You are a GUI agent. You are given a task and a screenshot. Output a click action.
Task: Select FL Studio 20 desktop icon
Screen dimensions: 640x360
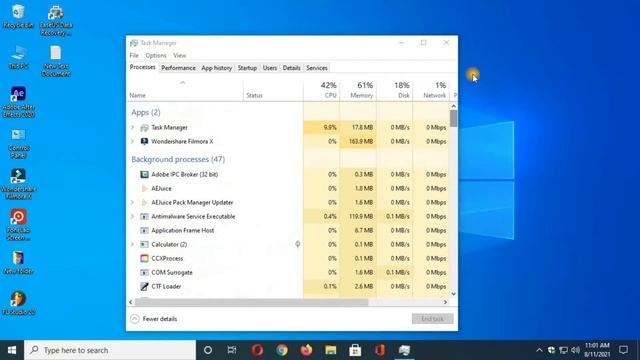click(x=18, y=303)
